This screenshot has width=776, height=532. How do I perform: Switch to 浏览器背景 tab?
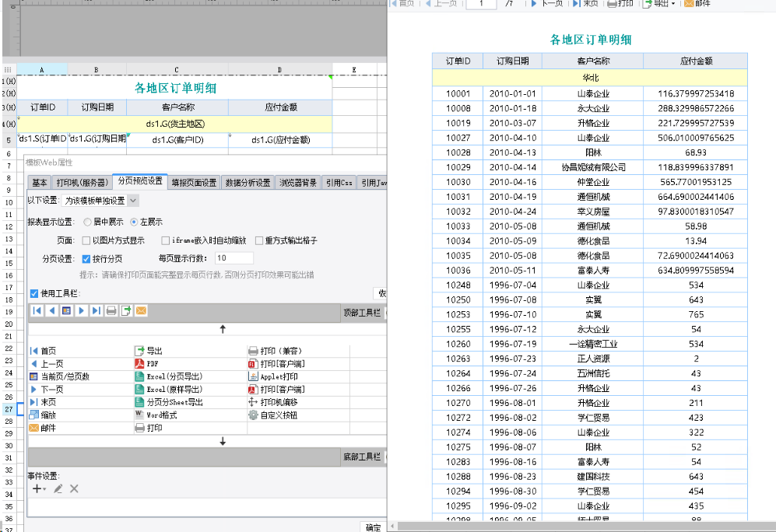298,183
